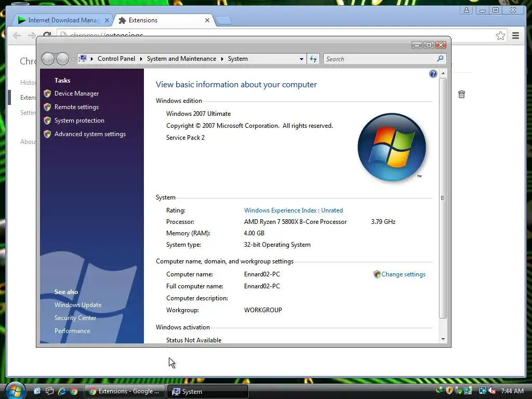The height and width of the screenshot is (399, 532).
Task: Open System protection task
Action: pos(79,121)
